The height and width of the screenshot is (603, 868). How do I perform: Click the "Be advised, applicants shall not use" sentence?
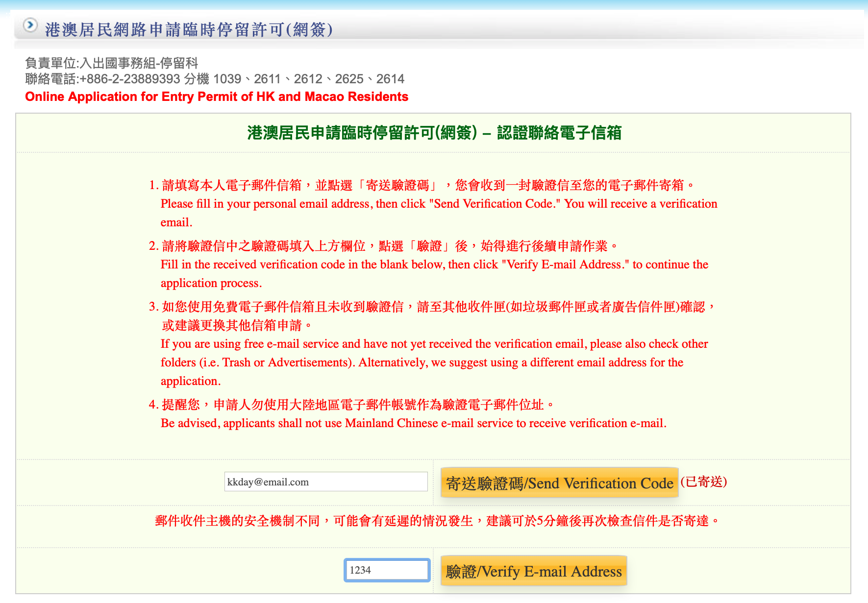[413, 423]
